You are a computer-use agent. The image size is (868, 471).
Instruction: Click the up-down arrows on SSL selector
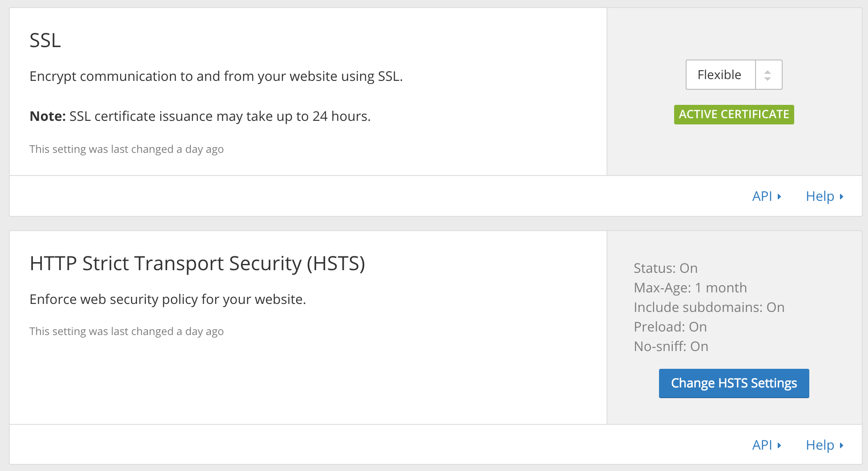pos(768,75)
